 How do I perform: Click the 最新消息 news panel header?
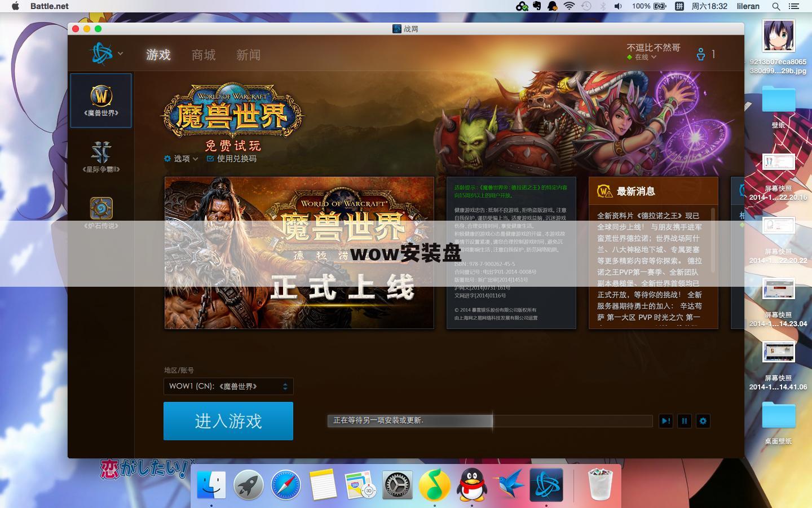click(x=654, y=191)
